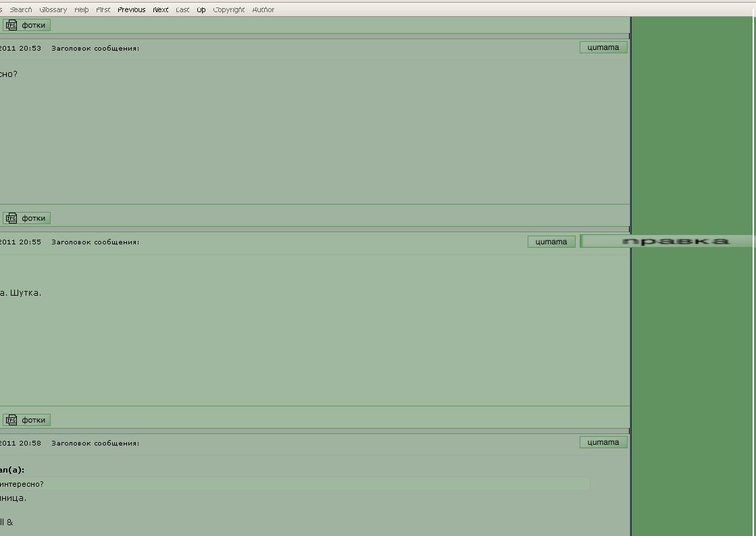The height and width of the screenshot is (536, 756).
Task: Edit the 20:55 post with правка button
Action: click(667, 241)
